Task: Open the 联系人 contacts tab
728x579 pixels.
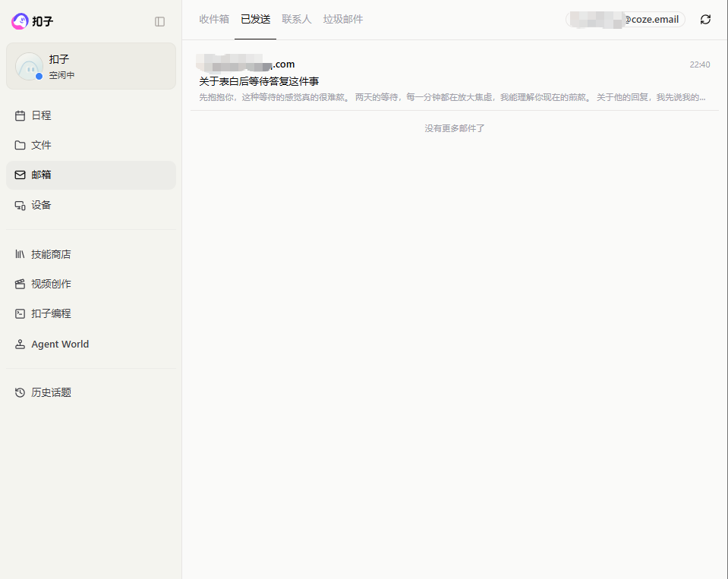Action: pyautogui.click(x=297, y=20)
